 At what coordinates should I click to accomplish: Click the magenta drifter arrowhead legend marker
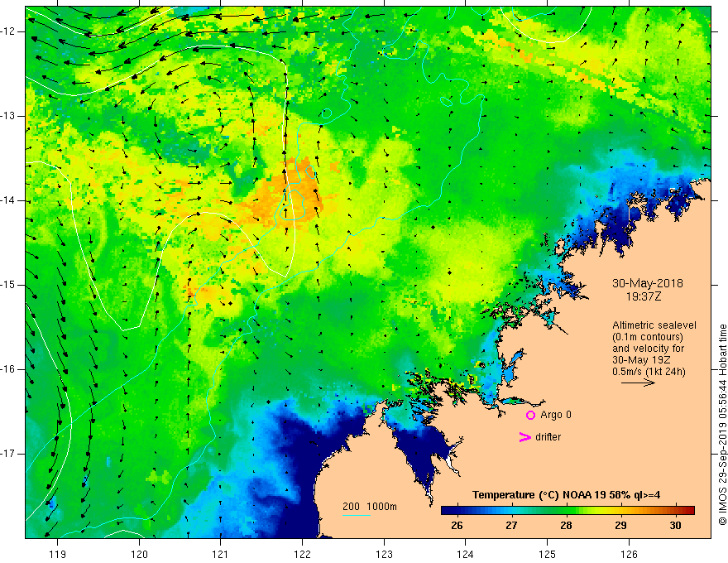(x=525, y=437)
